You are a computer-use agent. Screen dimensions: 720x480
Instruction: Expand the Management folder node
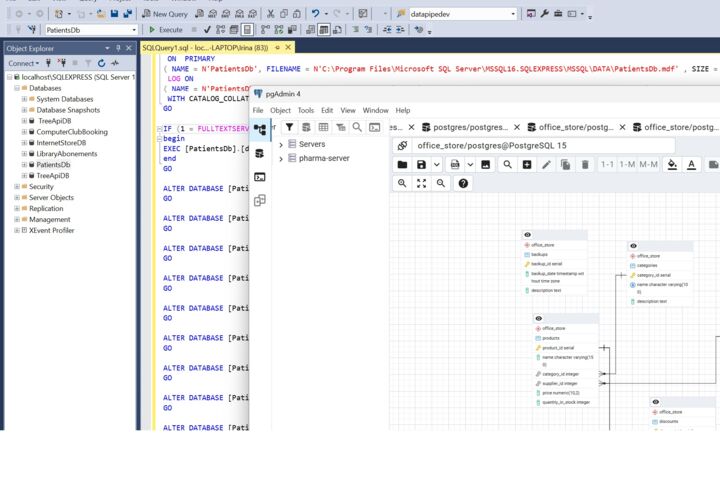click(17, 219)
